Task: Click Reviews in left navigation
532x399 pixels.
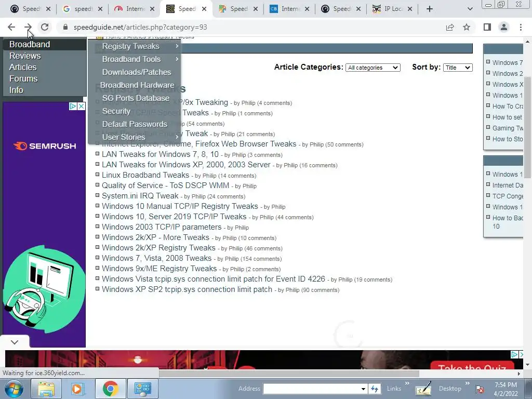Action: coord(25,56)
